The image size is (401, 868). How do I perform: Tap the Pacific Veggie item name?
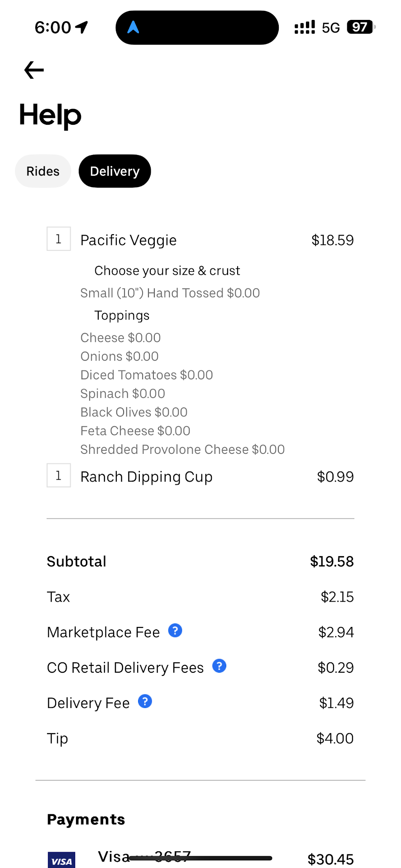tap(129, 240)
